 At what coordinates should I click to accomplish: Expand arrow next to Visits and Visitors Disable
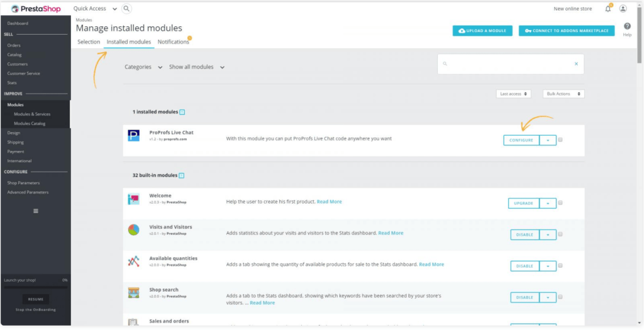click(548, 235)
